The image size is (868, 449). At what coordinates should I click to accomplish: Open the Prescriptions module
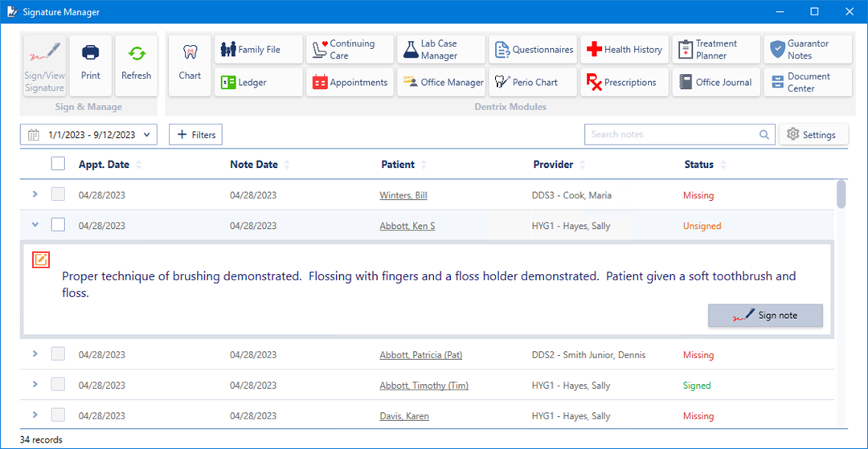[624, 82]
